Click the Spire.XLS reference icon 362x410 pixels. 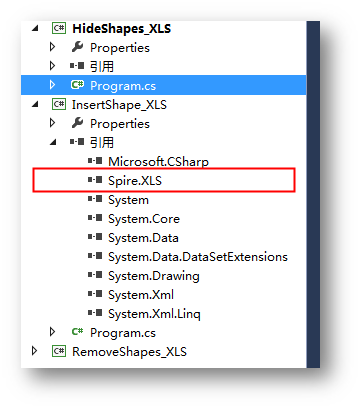tap(95, 180)
